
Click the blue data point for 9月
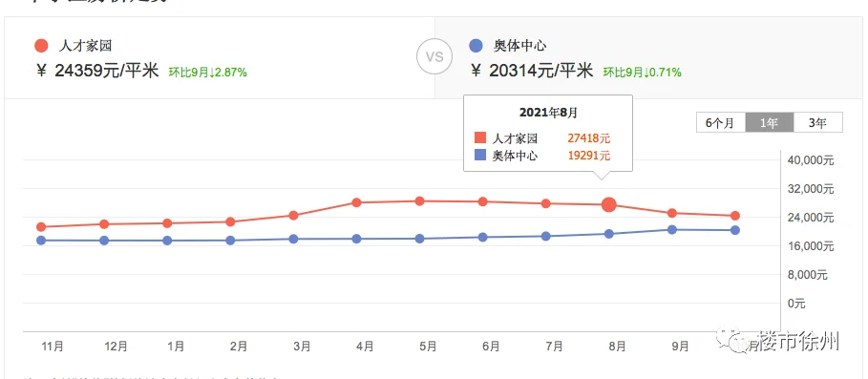(672, 230)
